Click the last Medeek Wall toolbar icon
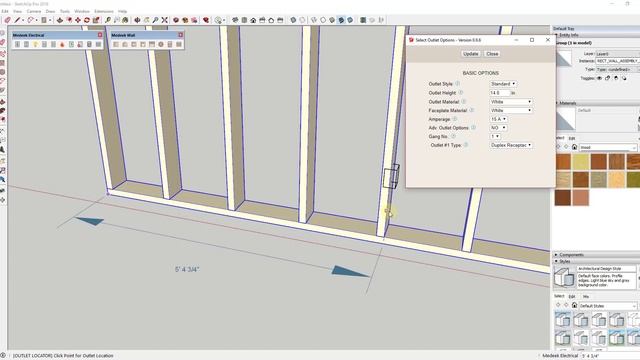Viewport: 640px width, 360px height. (x=179, y=44)
